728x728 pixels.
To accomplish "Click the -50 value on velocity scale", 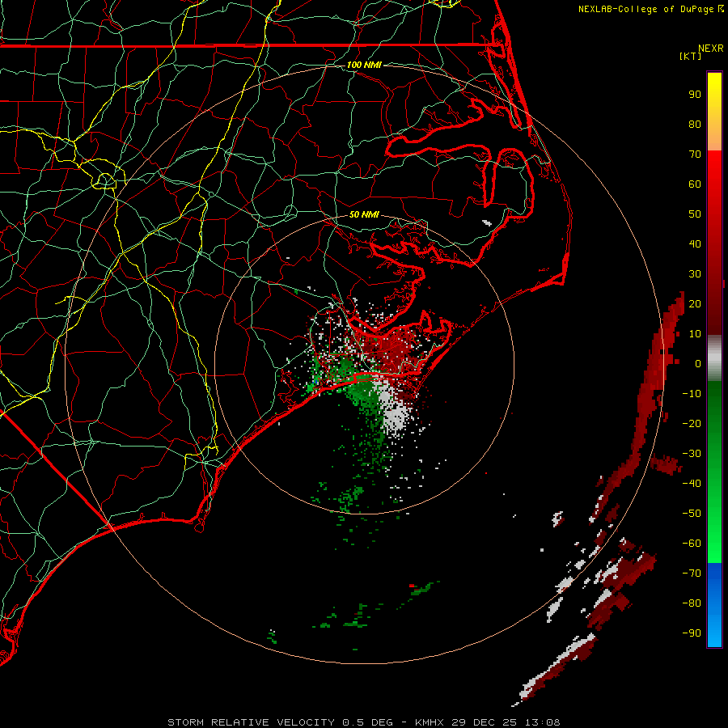I will [692, 514].
